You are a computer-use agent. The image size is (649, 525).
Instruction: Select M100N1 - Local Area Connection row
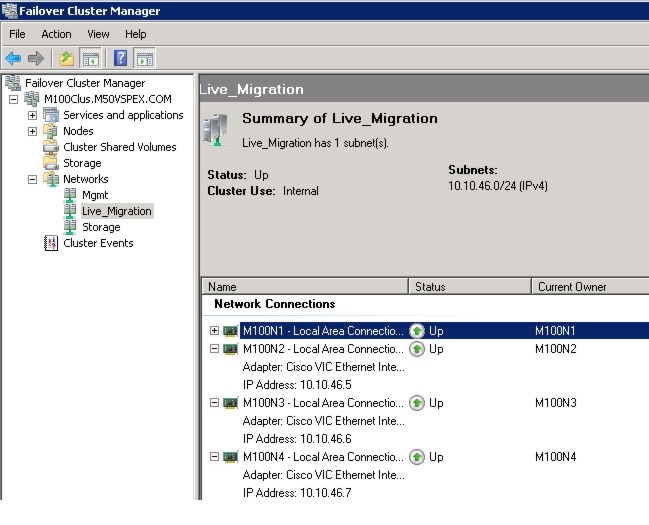(x=444, y=331)
